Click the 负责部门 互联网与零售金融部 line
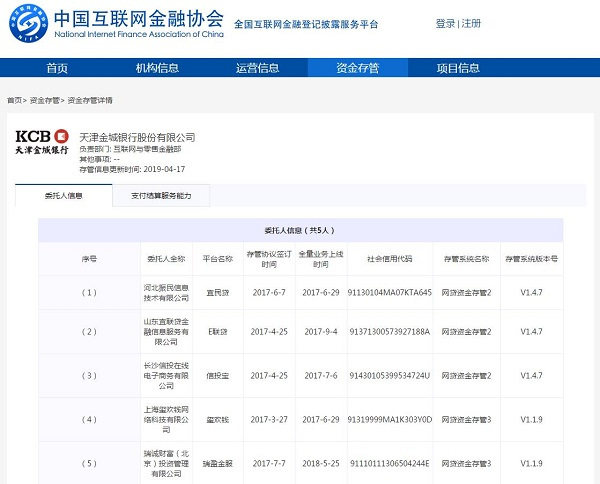600x484 pixels. (130, 149)
